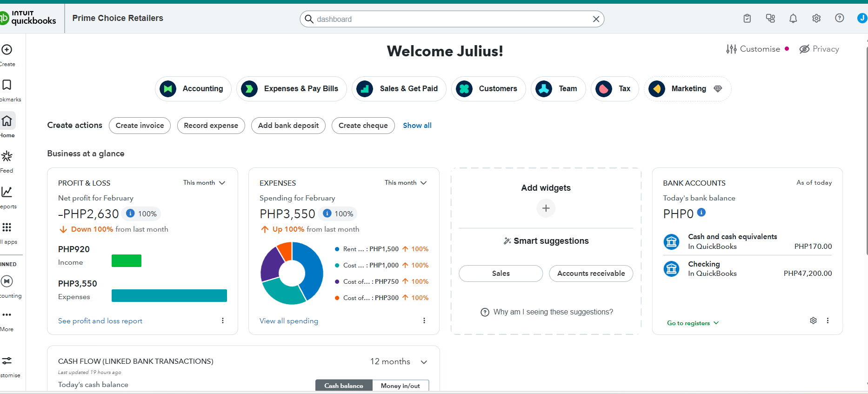Click the Checking balance PHP47,200.00
This screenshot has height=394, width=868.
(x=808, y=274)
